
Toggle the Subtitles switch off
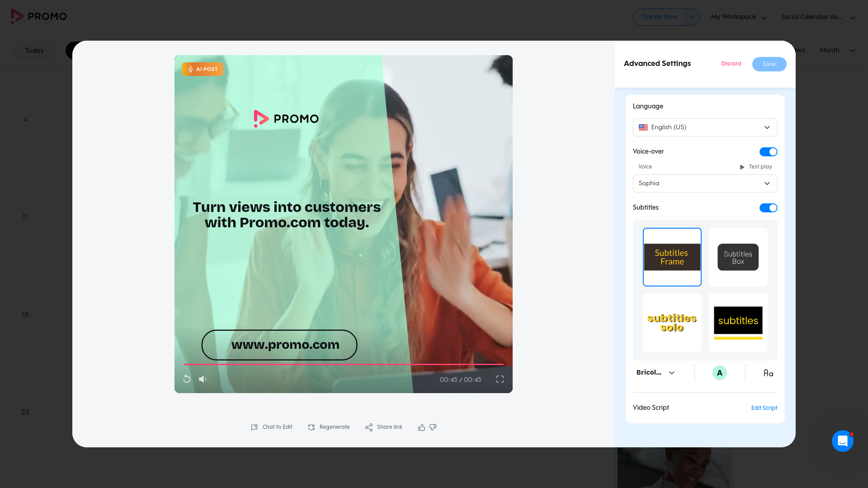(768, 208)
